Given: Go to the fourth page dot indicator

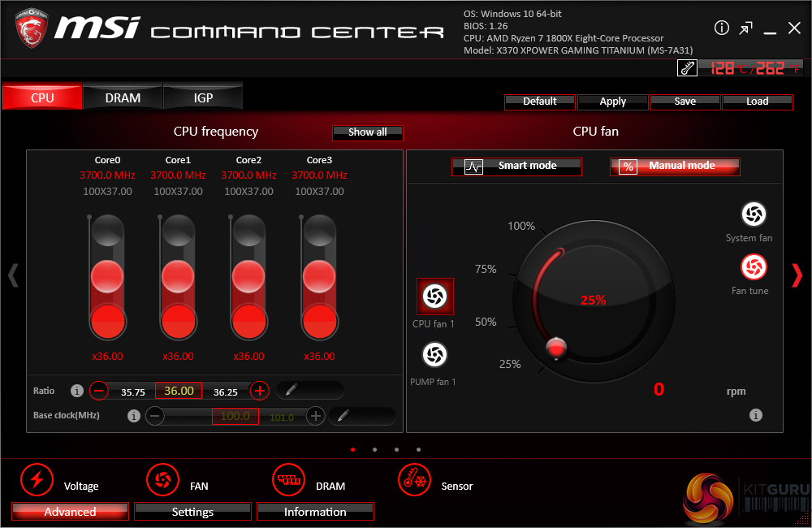Looking at the screenshot, I should [x=418, y=449].
